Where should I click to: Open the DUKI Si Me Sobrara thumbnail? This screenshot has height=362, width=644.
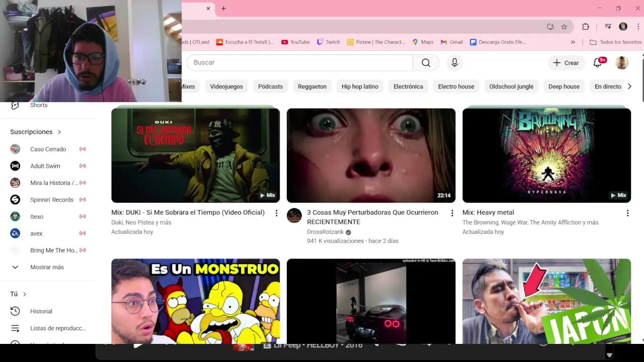195,155
